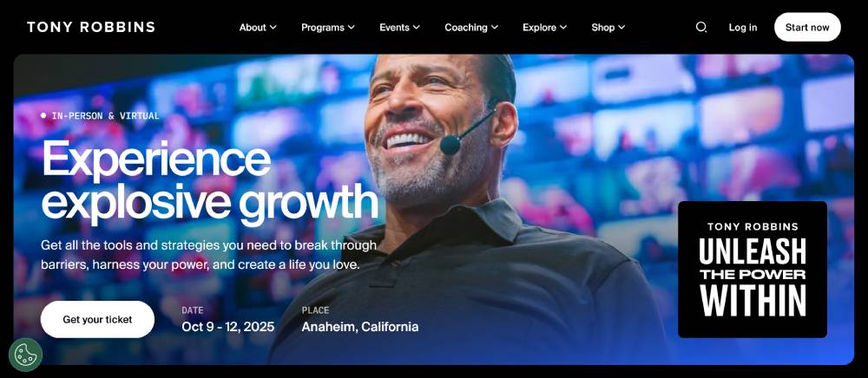Open the cookie settings icon
The width and height of the screenshot is (868, 378).
pos(25,355)
